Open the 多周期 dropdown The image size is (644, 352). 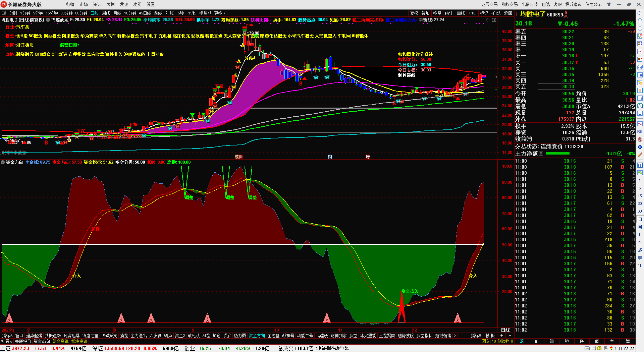(205, 13)
